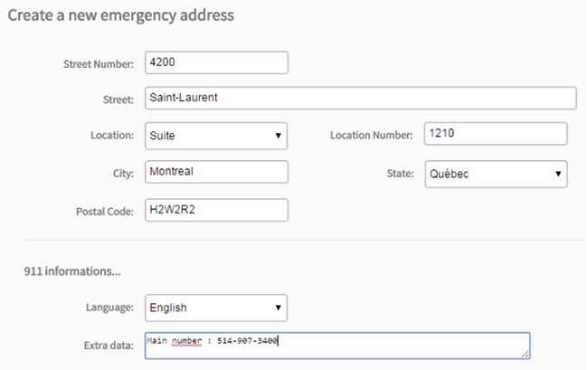Open the State dropdown showing Québec
This screenshot has width=588, height=370.
(x=496, y=174)
